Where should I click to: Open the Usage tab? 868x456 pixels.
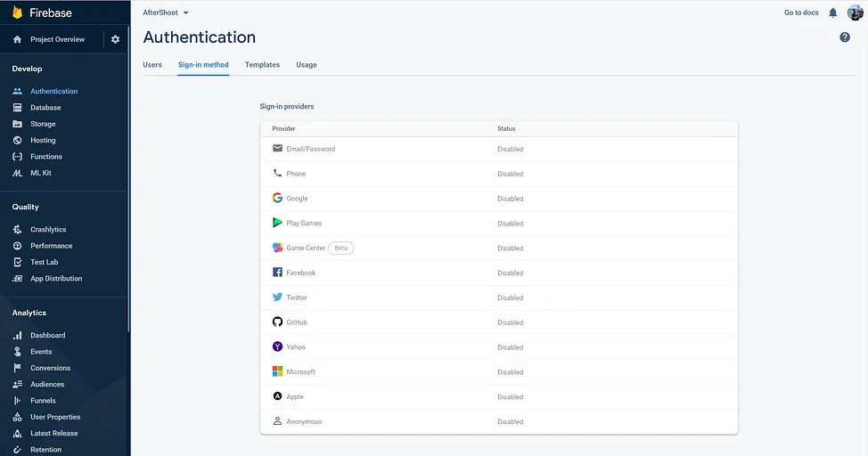tap(307, 65)
